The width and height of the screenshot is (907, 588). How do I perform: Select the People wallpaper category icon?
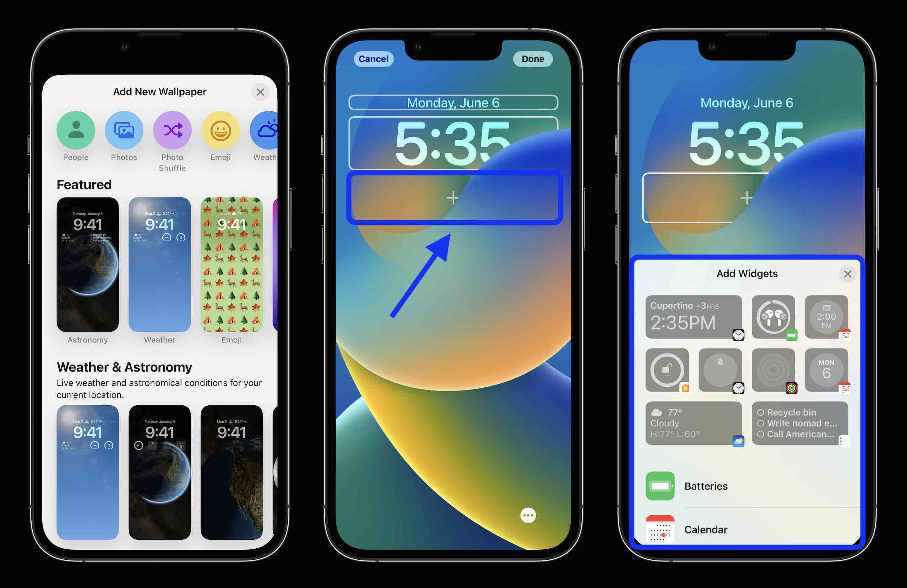coord(75,130)
